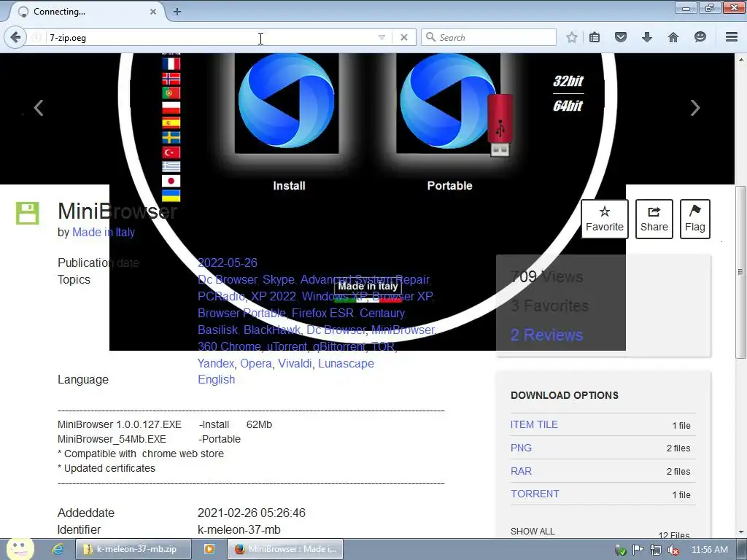This screenshot has width=747, height=560.
Task: Show bookmarks list icon
Action: coord(595,37)
